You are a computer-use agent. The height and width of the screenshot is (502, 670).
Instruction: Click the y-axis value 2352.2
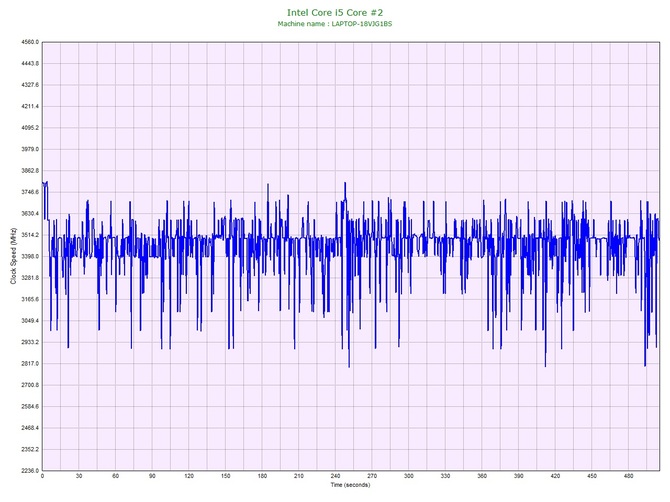click(30, 449)
